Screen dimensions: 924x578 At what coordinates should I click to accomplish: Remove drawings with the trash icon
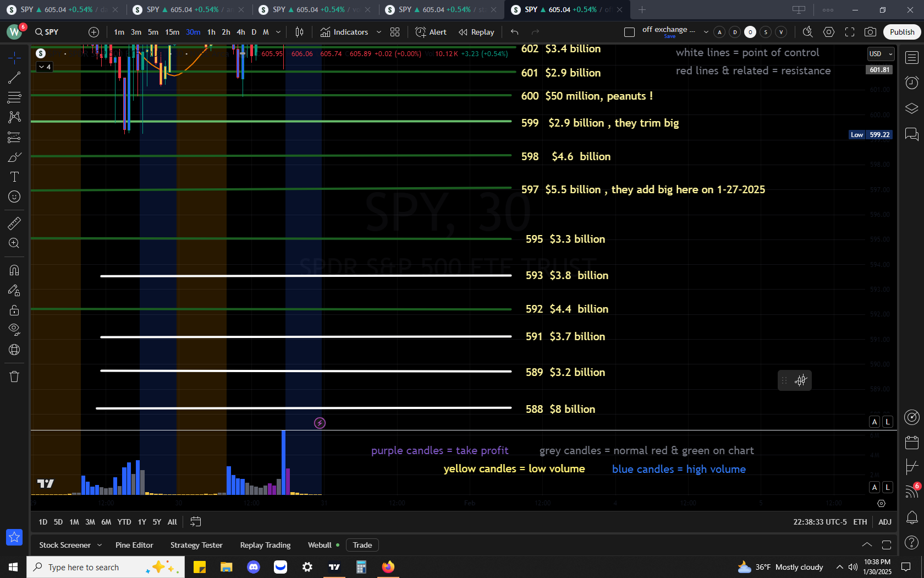(14, 377)
